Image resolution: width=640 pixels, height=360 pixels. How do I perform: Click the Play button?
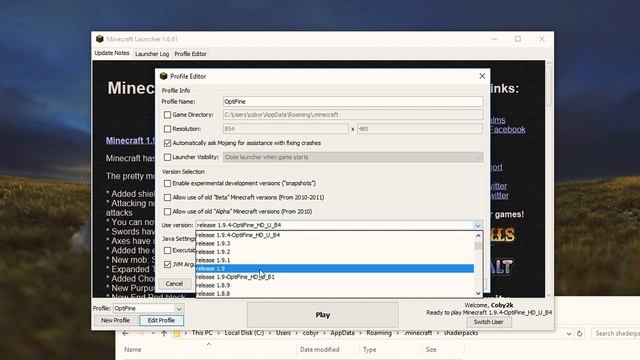point(322,315)
